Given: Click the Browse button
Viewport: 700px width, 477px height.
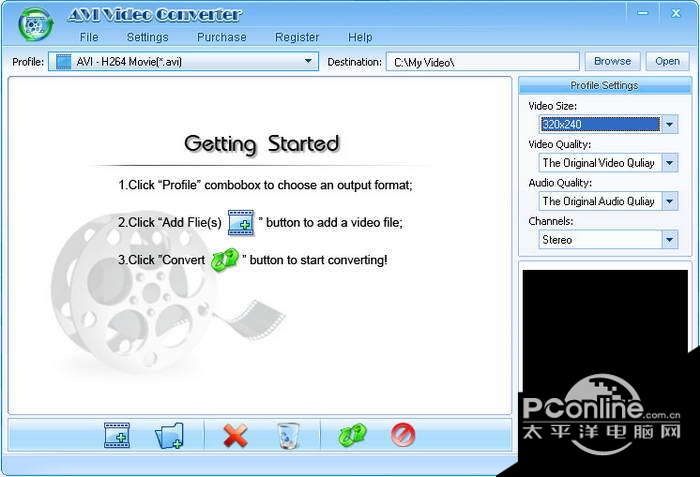Looking at the screenshot, I should point(612,61).
